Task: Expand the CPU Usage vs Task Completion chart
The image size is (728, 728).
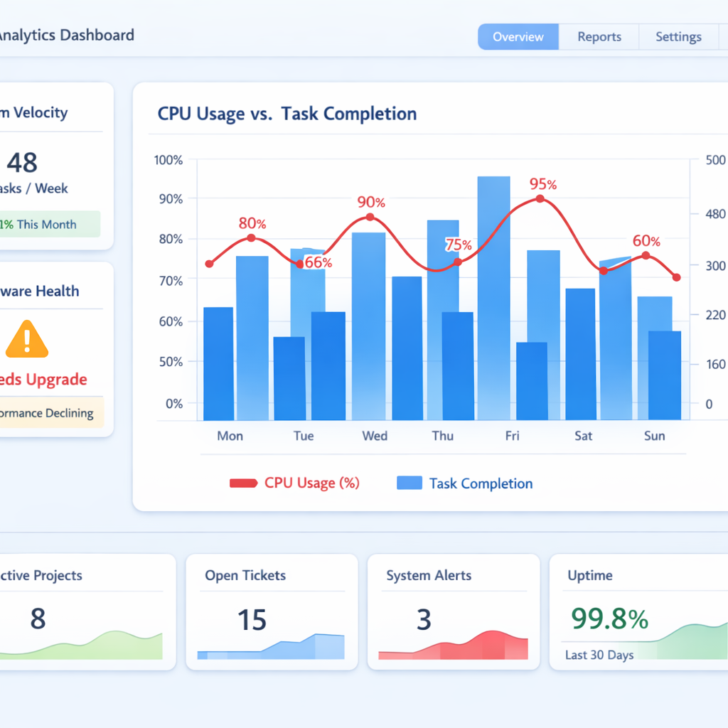Action: click(x=287, y=114)
